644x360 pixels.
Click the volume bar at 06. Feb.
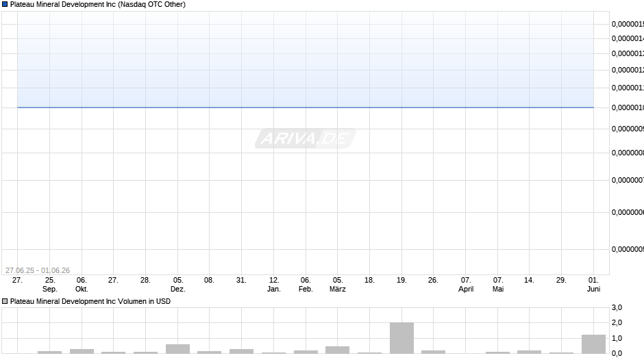coord(306,352)
